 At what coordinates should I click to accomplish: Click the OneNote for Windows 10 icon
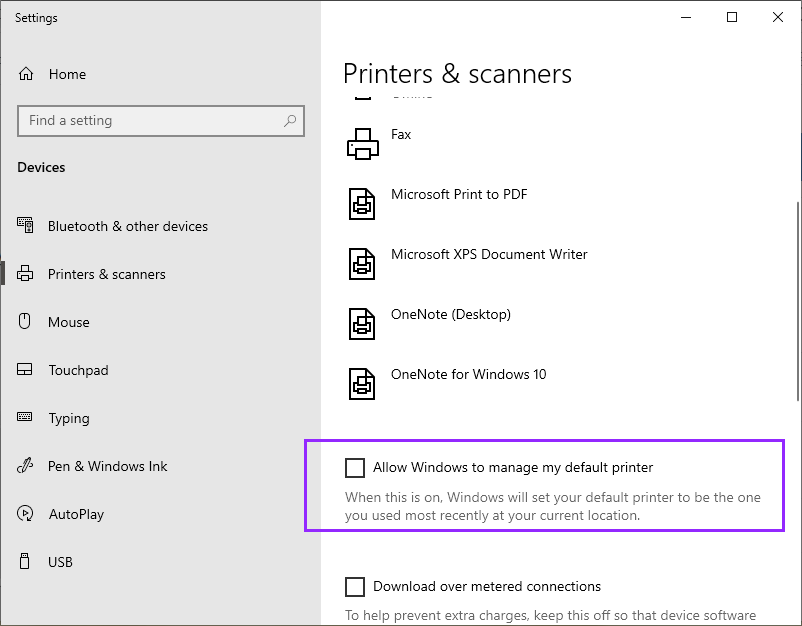click(x=362, y=384)
